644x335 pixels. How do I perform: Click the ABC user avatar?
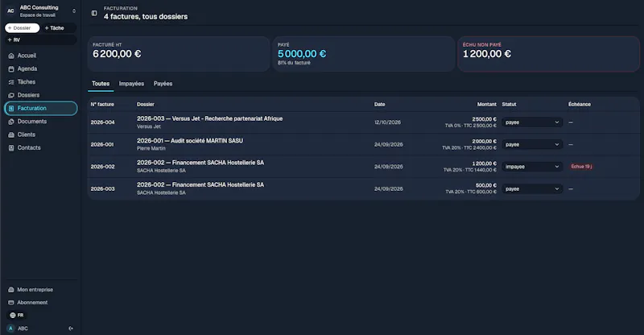pyautogui.click(x=10, y=329)
